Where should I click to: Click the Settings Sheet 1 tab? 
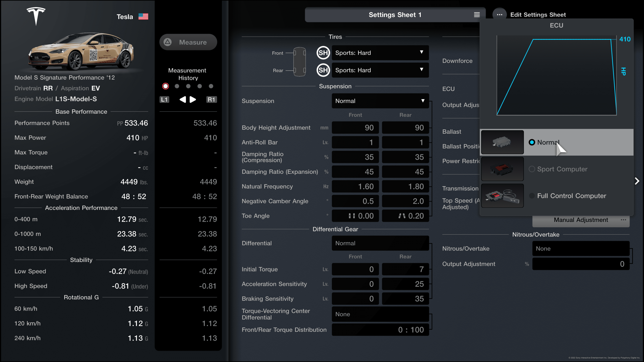click(394, 15)
